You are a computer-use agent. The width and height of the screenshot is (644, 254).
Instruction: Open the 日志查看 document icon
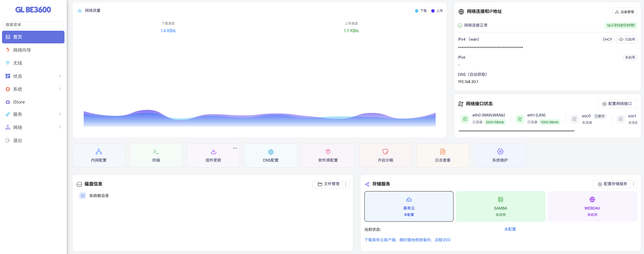pos(443,152)
